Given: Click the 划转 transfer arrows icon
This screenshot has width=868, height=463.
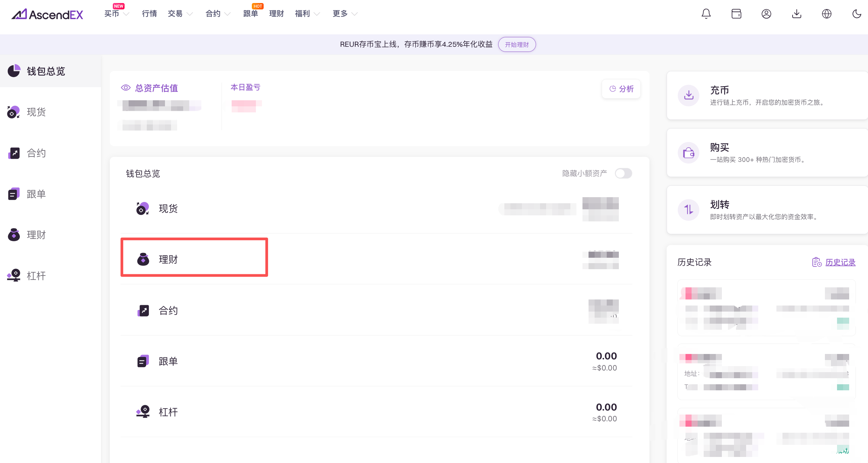Looking at the screenshot, I should click(689, 210).
